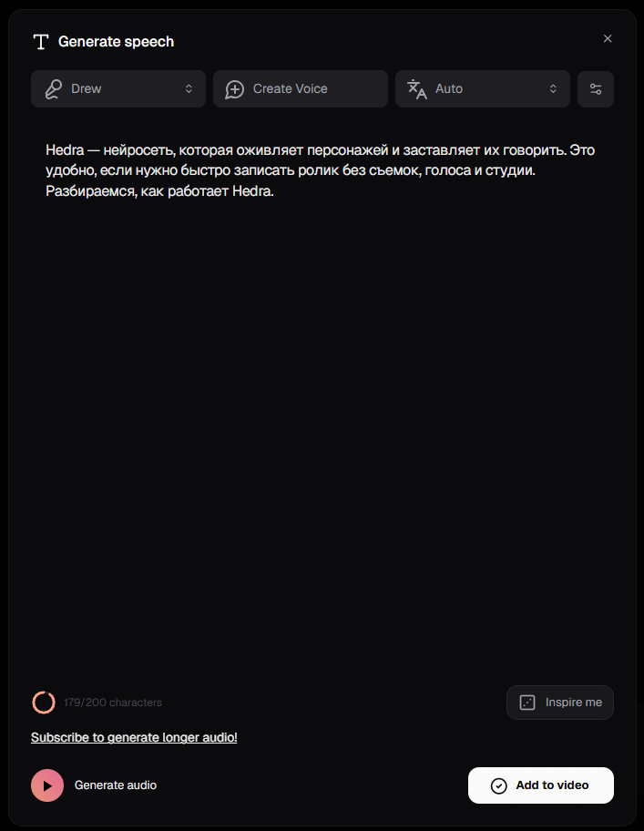The height and width of the screenshot is (831, 644).
Task: Expand the Auto language chevron arrows
Action: point(553,89)
